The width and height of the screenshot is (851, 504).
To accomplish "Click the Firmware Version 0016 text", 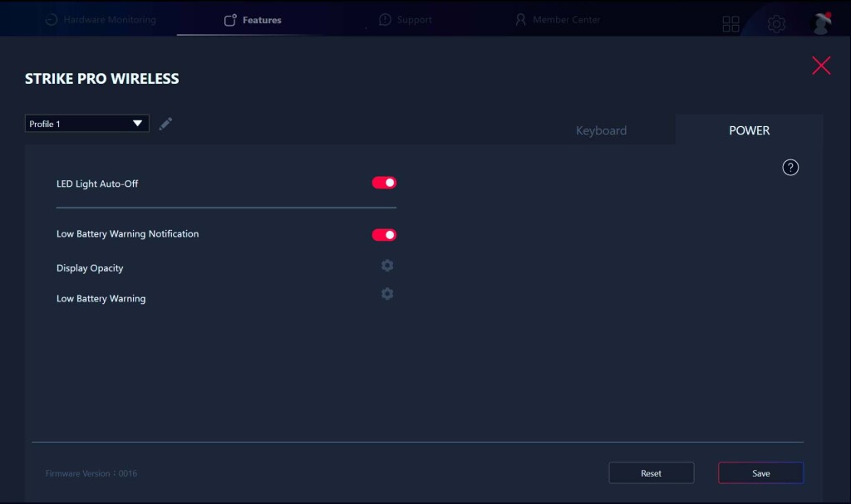I will click(91, 473).
